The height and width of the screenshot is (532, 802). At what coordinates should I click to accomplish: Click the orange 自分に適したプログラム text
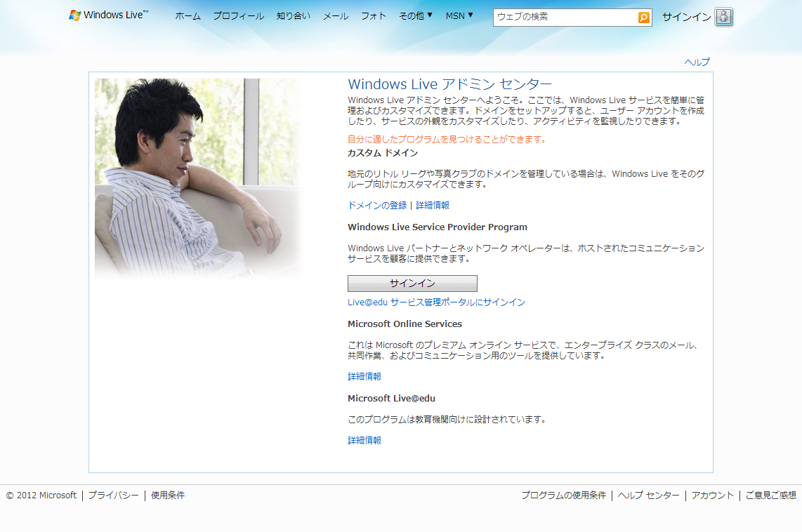(447, 139)
